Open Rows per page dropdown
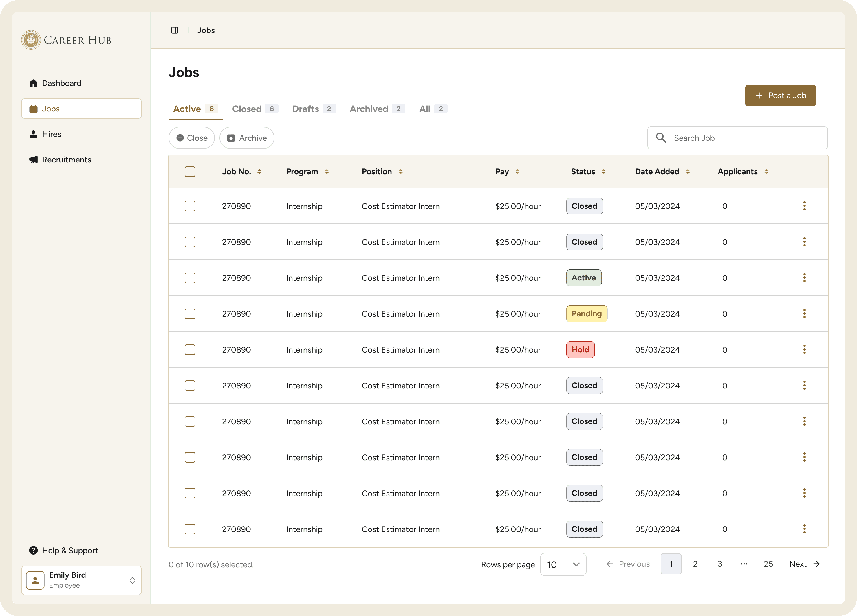Image resolution: width=857 pixels, height=616 pixels. tap(563, 564)
